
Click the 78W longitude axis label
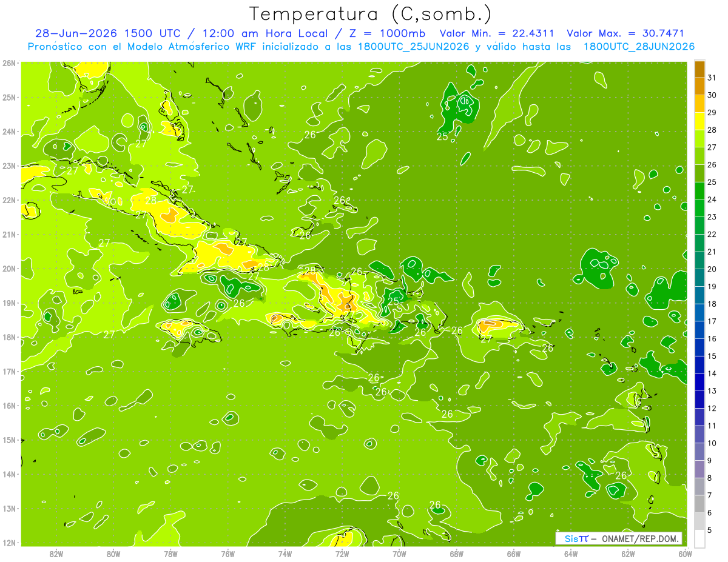(170, 554)
